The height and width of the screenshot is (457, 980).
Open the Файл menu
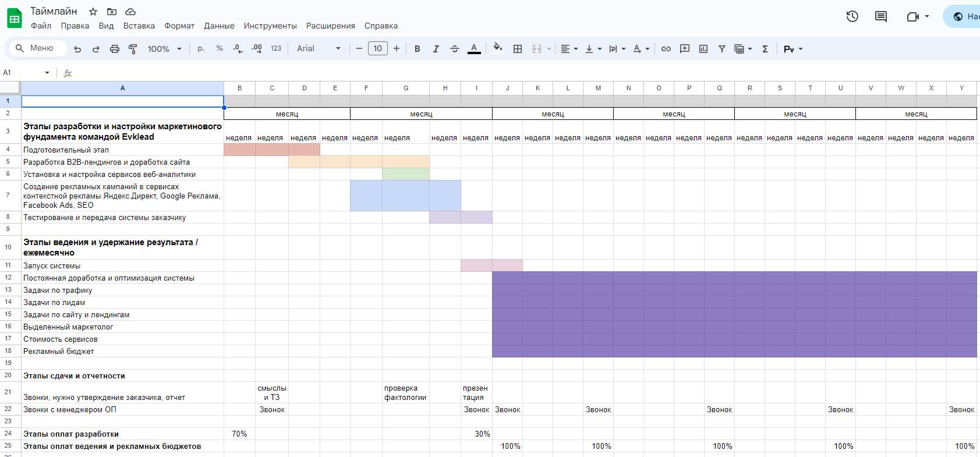click(x=41, y=26)
